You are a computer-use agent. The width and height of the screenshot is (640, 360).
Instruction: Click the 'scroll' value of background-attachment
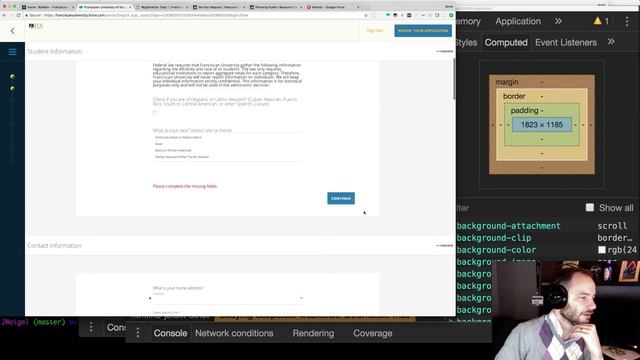612,226
